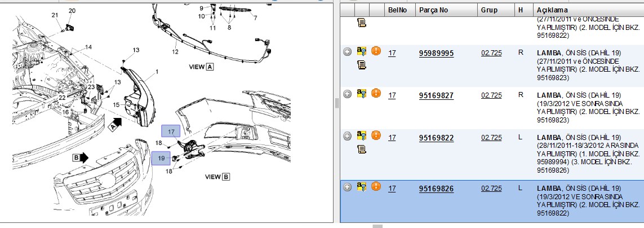
Task: Open group 02.725 link in row 95169827
Action: 491,95
